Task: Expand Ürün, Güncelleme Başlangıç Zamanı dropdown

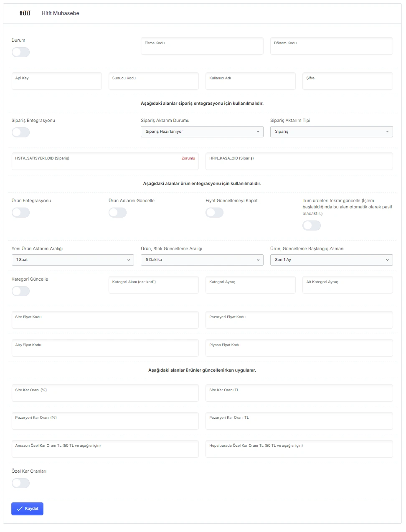Action: [332, 260]
